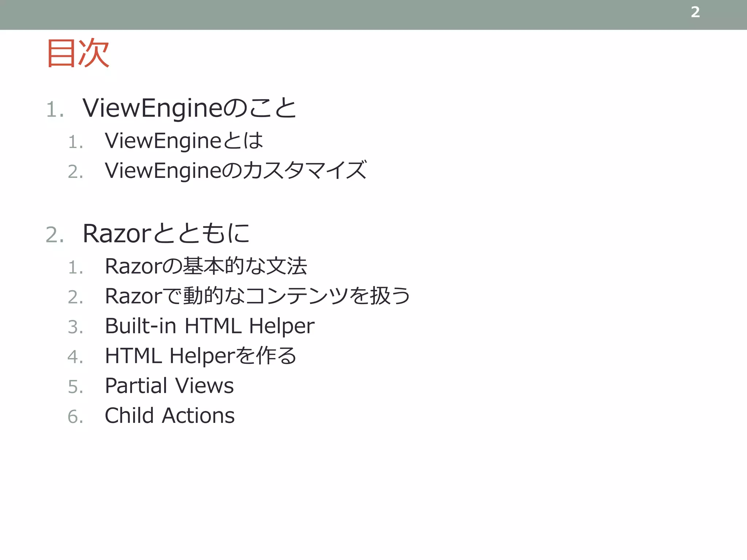The height and width of the screenshot is (560, 747).
Task: Click the number marker beside Razorとともに
Action: [x=55, y=235]
